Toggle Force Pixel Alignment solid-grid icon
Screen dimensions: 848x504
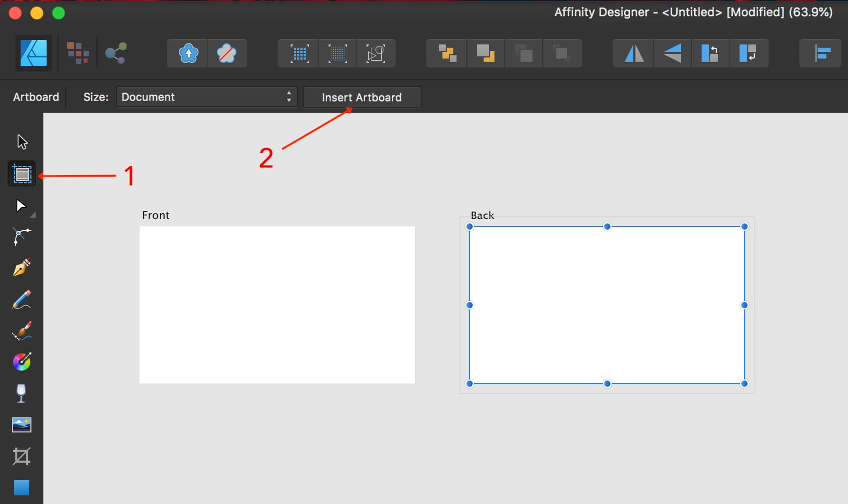coord(299,53)
